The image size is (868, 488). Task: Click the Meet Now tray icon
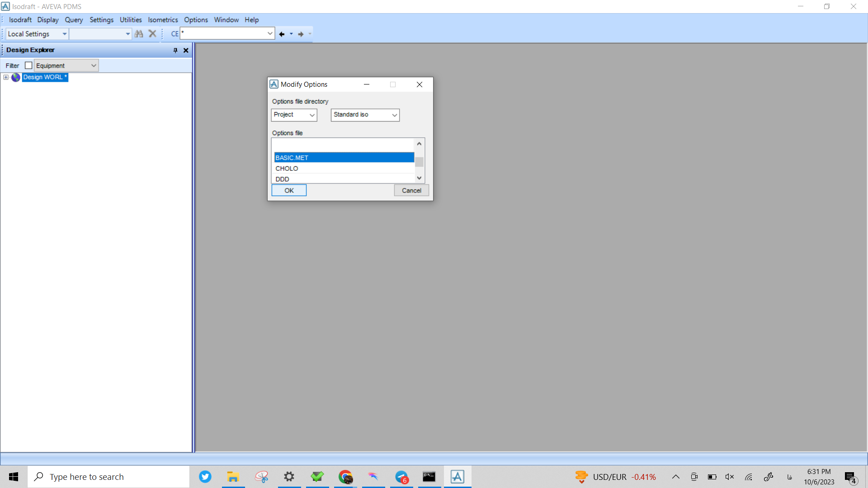pyautogui.click(x=694, y=477)
